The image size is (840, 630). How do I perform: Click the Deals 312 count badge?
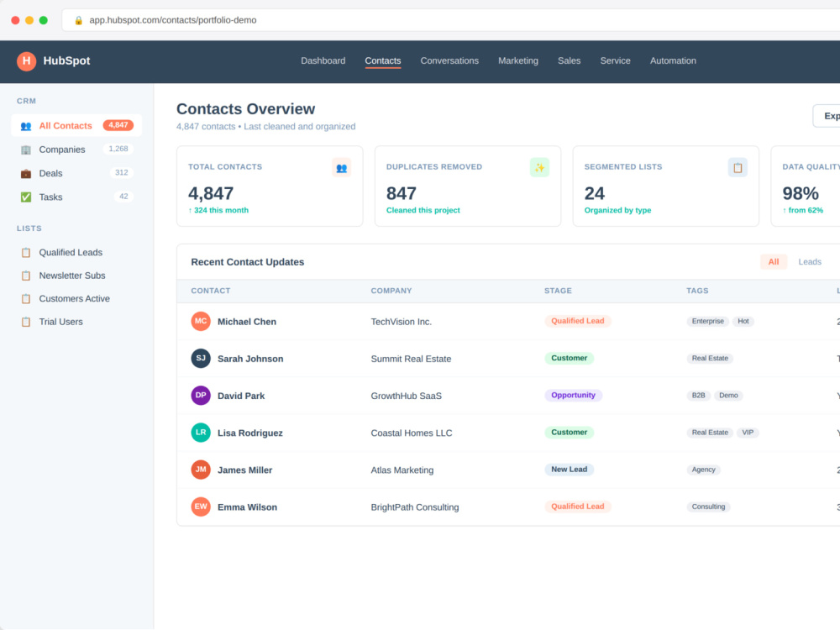(x=122, y=172)
